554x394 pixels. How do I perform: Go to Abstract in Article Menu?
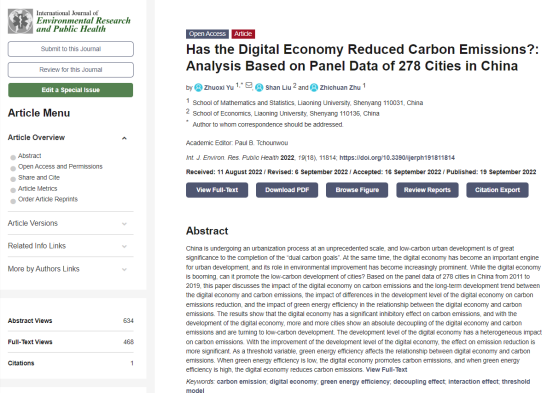point(30,156)
